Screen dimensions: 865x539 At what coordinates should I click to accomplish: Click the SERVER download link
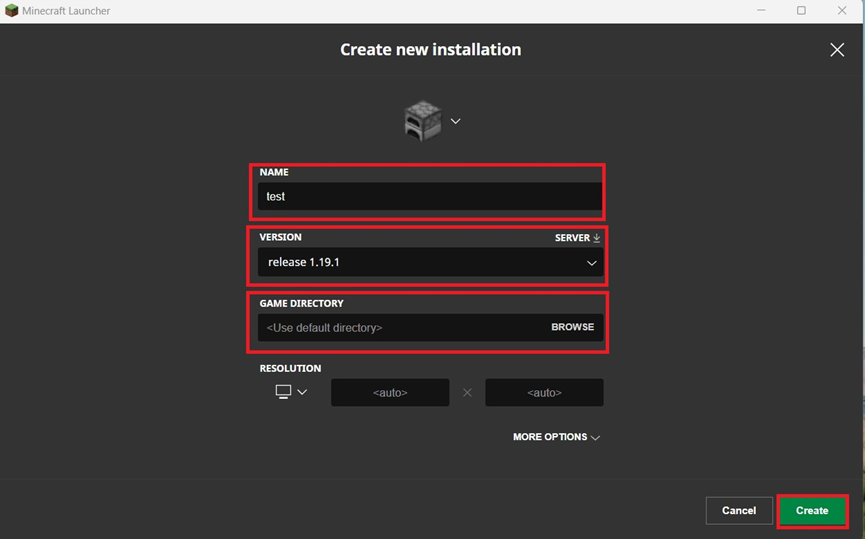point(577,238)
